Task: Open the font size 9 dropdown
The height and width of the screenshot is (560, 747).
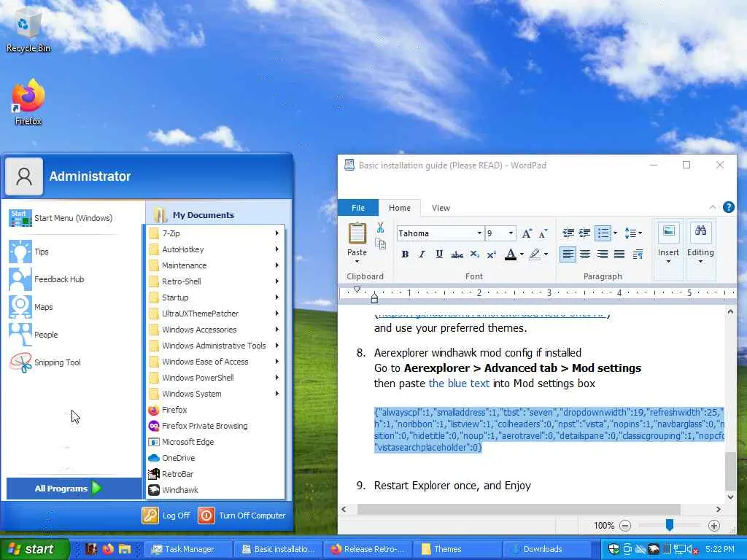Action: click(511, 233)
